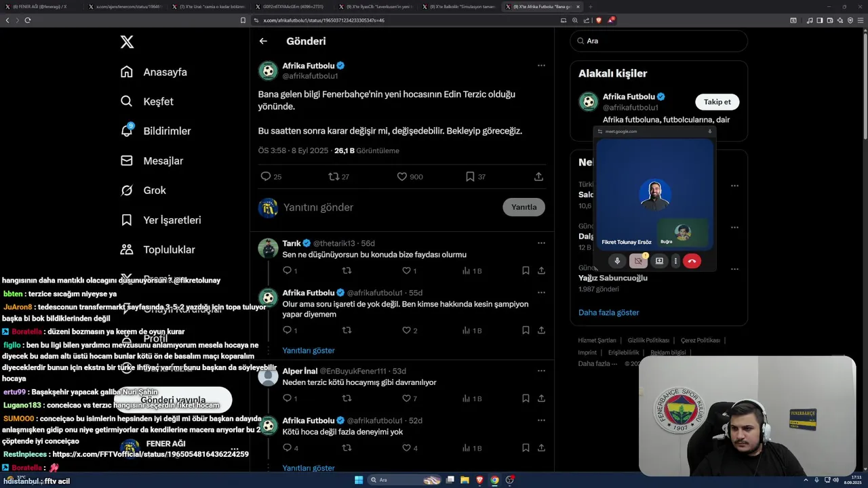
Task: Click the reply icon with 25 replies
Action: 266,176
